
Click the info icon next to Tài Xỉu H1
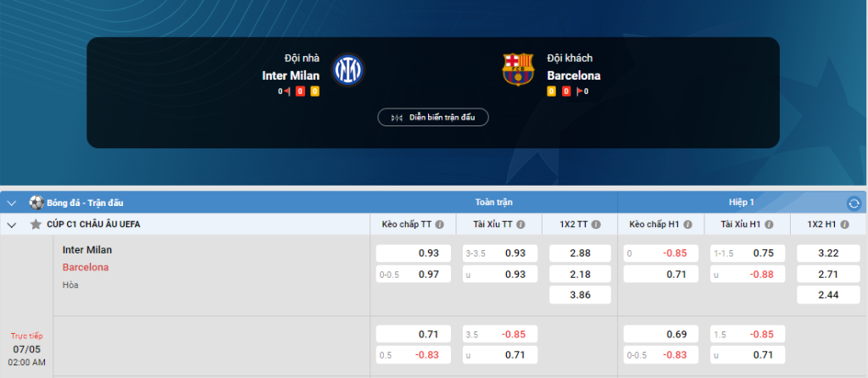(769, 225)
